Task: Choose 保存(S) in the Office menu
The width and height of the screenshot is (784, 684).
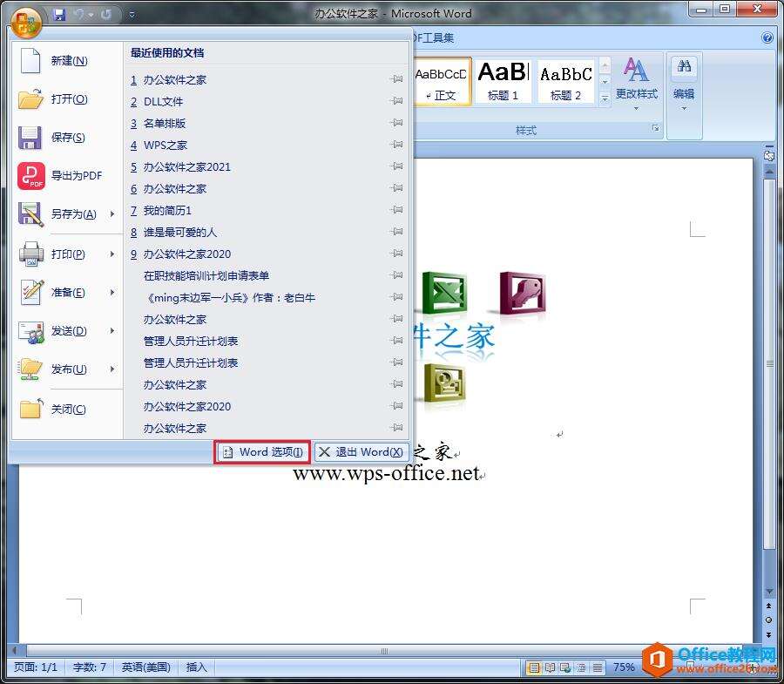Action: pyautogui.click(x=66, y=138)
